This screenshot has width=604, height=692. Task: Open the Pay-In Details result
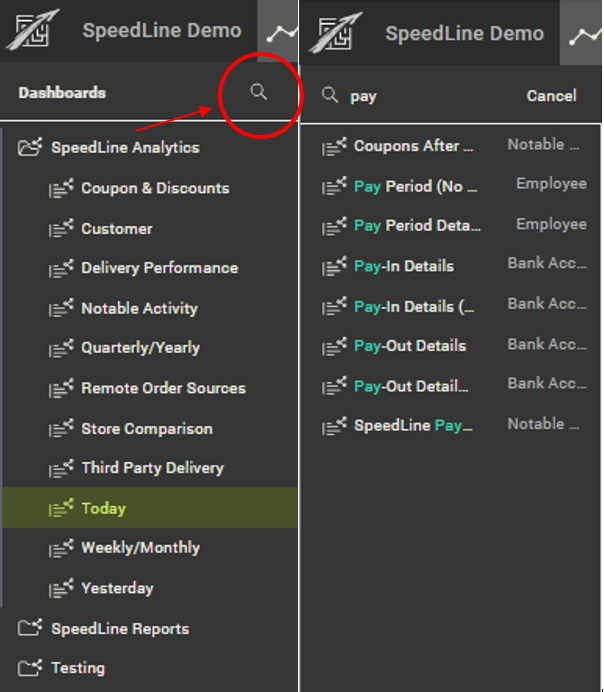coord(404,266)
